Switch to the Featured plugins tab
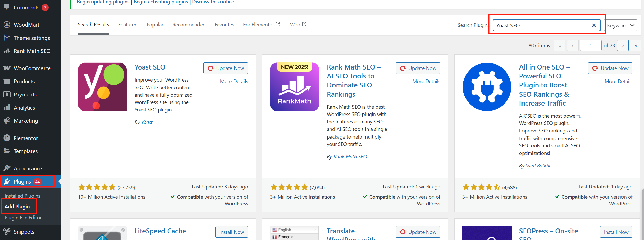 [x=128, y=25]
